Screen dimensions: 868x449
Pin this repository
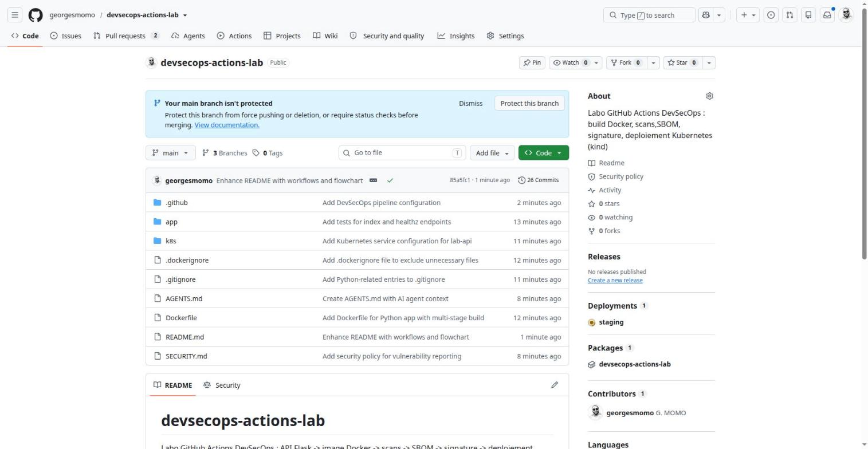(x=532, y=62)
